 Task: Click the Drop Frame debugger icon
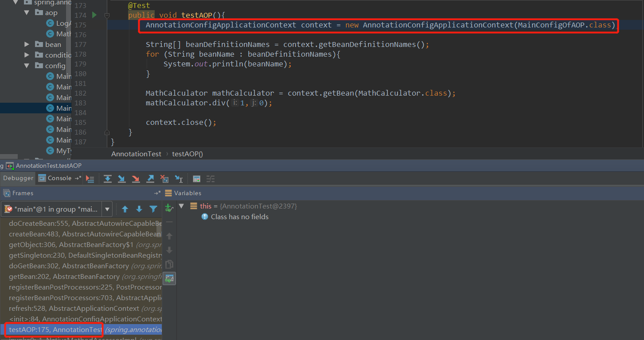[164, 178]
